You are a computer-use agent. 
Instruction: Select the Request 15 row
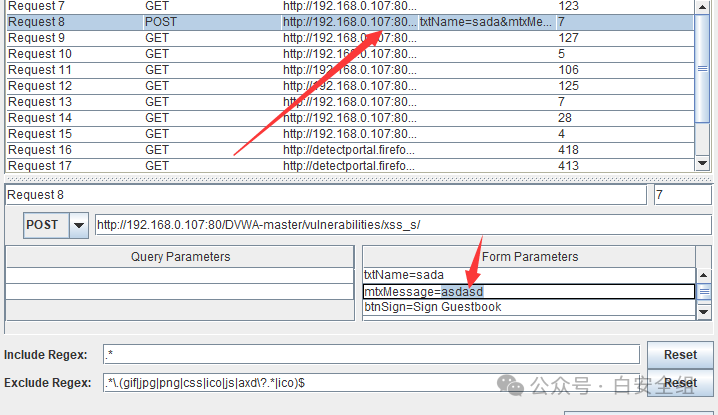350,134
